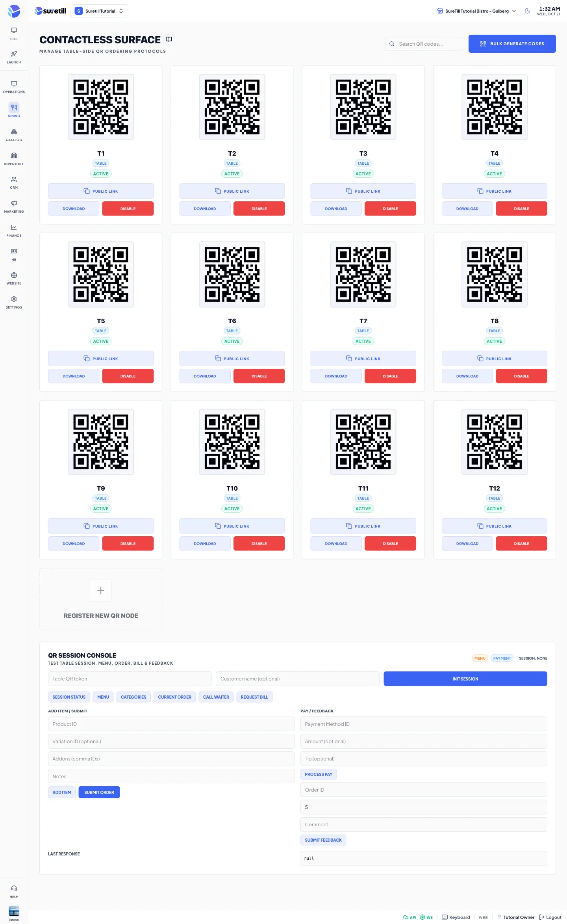Expand Suretill Tutorial workspace switcher
This screenshot has height=924, width=567.
(x=99, y=11)
